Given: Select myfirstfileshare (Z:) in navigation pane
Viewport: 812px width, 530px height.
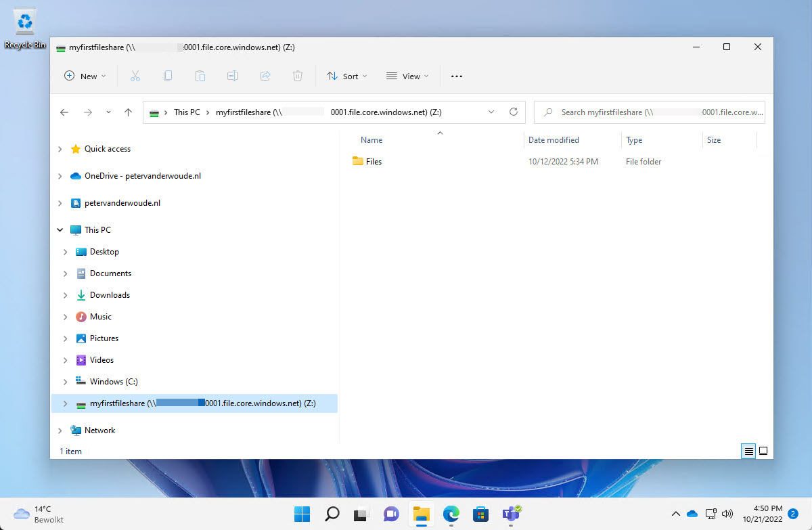Looking at the screenshot, I should pos(194,403).
